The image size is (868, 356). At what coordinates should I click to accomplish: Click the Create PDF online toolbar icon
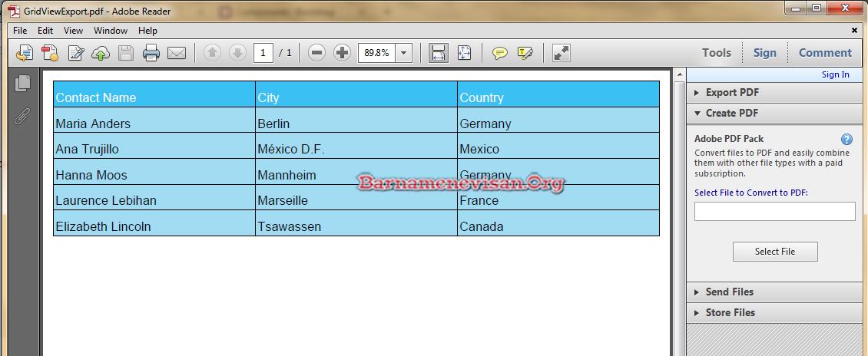tap(25, 53)
